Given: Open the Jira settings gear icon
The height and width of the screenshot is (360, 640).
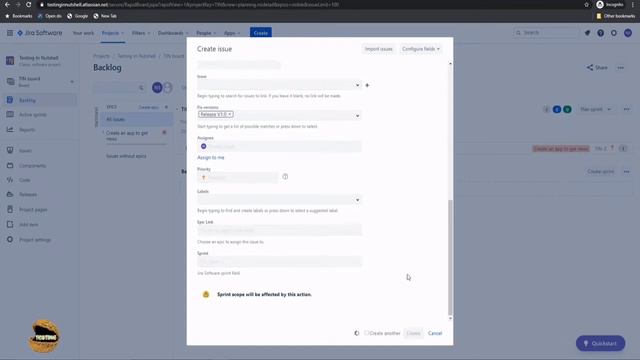Looking at the screenshot, I should tap(614, 33).
